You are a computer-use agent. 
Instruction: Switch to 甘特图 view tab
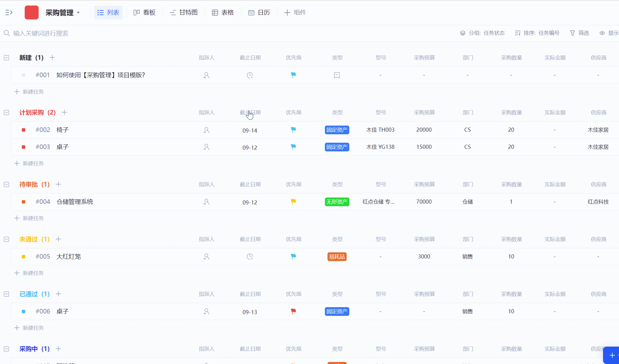pyautogui.click(x=184, y=12)
